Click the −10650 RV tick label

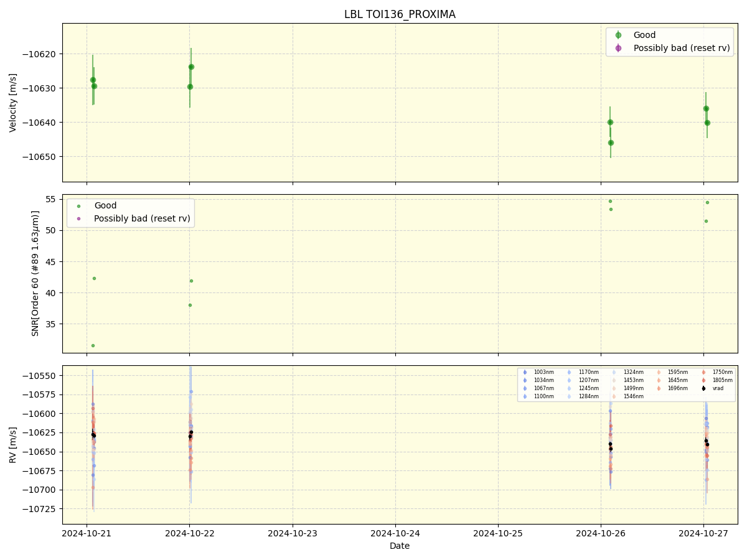point(39,452)
